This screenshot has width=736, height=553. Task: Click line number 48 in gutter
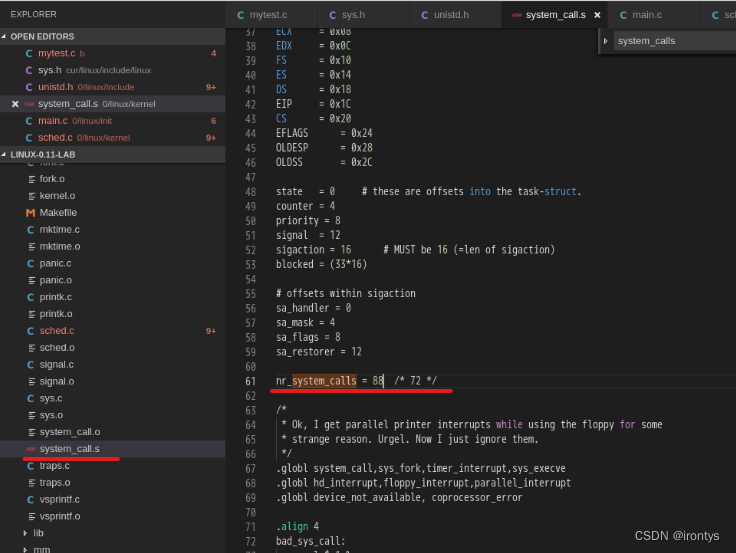coord(251,192)
